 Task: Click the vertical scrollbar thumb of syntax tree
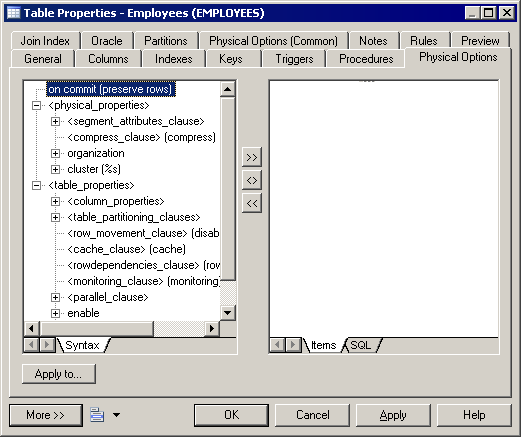(228, 188)
